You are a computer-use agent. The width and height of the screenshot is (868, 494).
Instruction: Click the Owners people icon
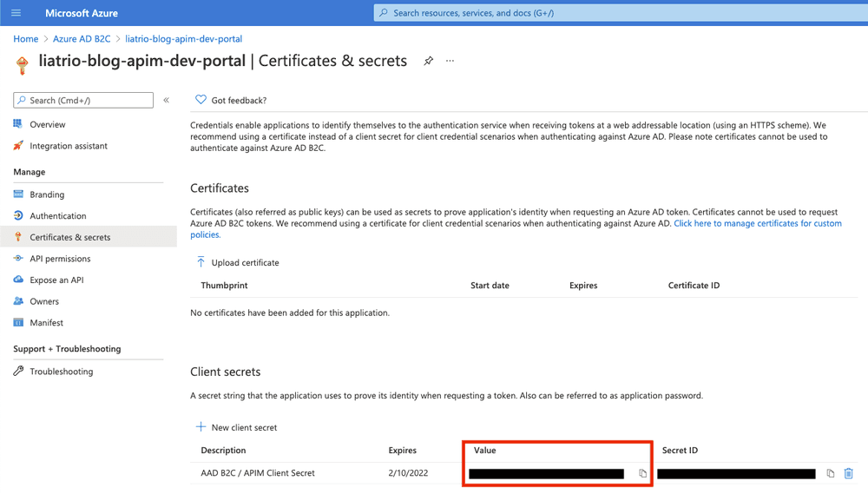pos(18,301)
